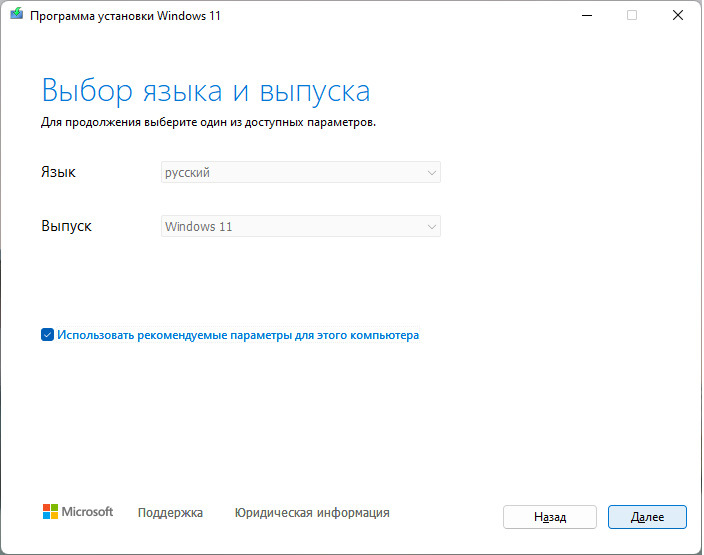Minimize the setup window
Viewport: 704px width, 555px height.
587,15
